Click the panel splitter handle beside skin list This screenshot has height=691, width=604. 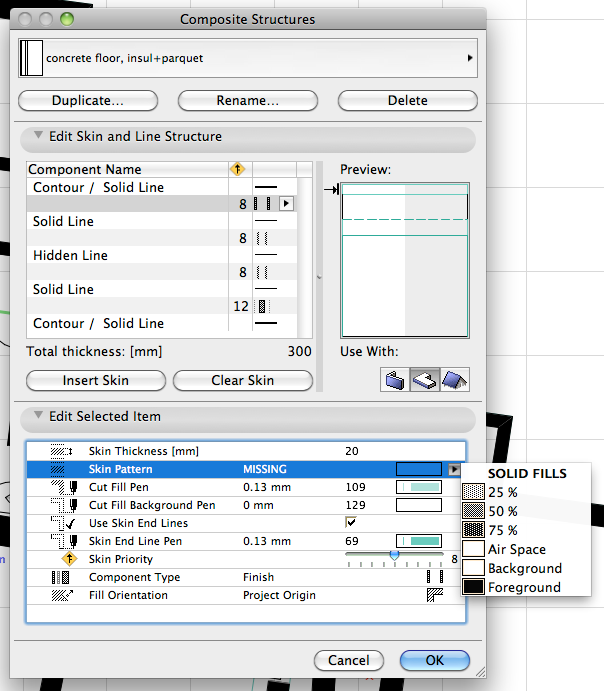319,277
